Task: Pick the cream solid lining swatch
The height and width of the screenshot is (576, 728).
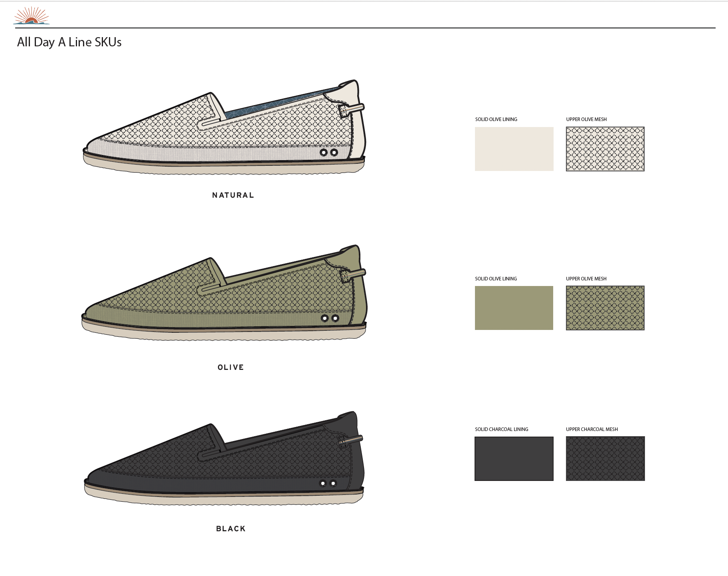Action: point(514,149)
